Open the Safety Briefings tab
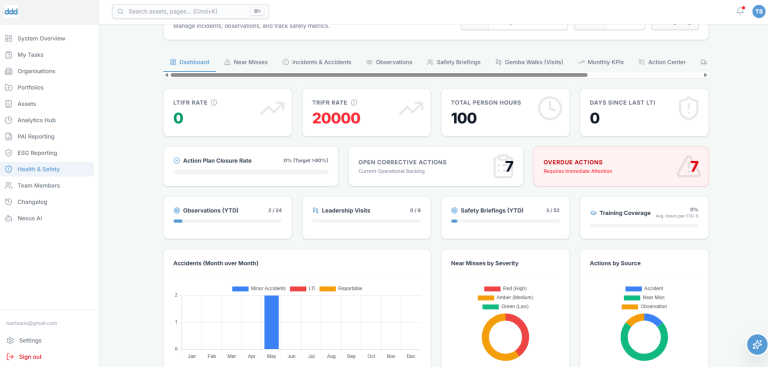 pyautogui.click(x=454, y=62)
